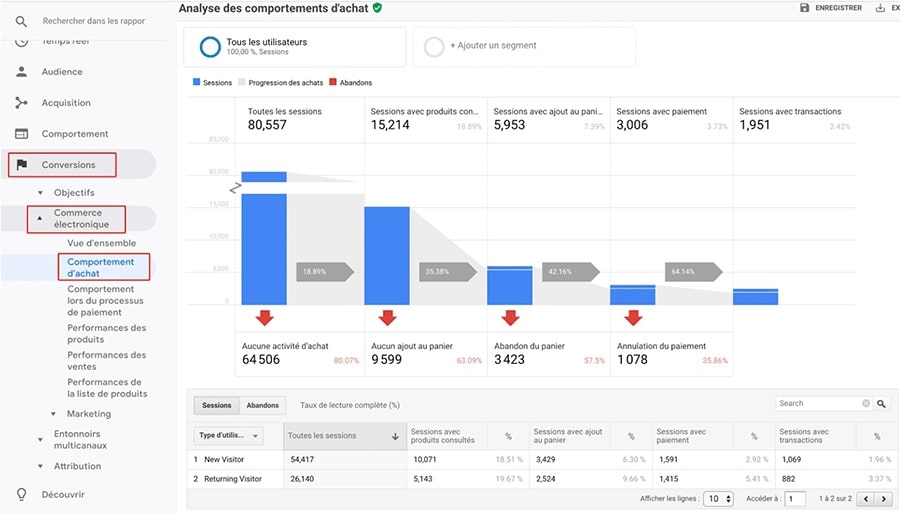This screenshot has width=900, height=515.
Task: Click blue Sessions legend swatch
Action: tap(196, 82)
